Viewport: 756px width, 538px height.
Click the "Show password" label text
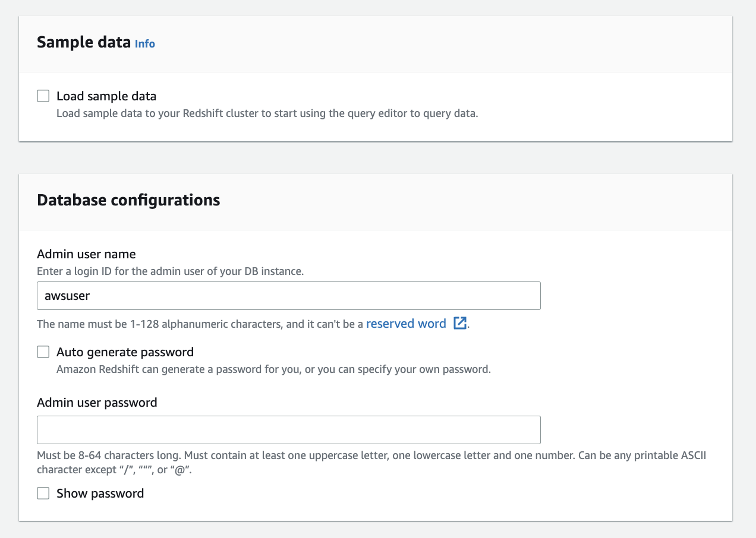(x=100, y=493)
